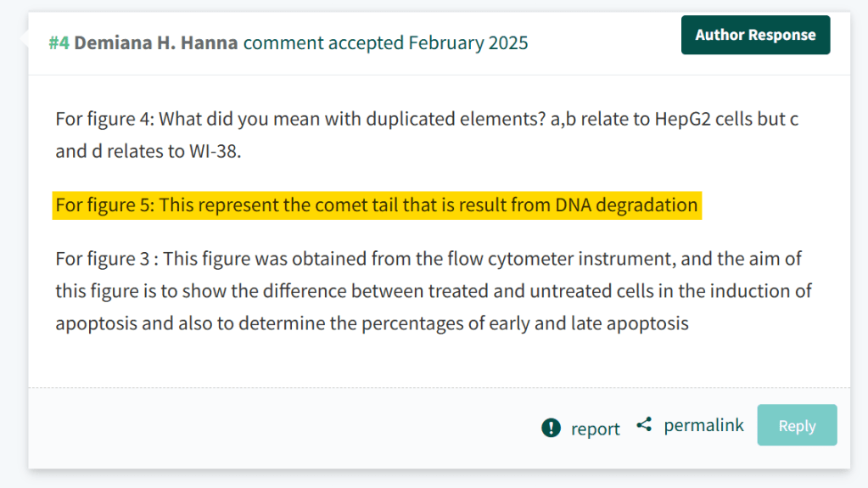Open the permalink text link
Screen dimensions: 868x488
(703, 425)
